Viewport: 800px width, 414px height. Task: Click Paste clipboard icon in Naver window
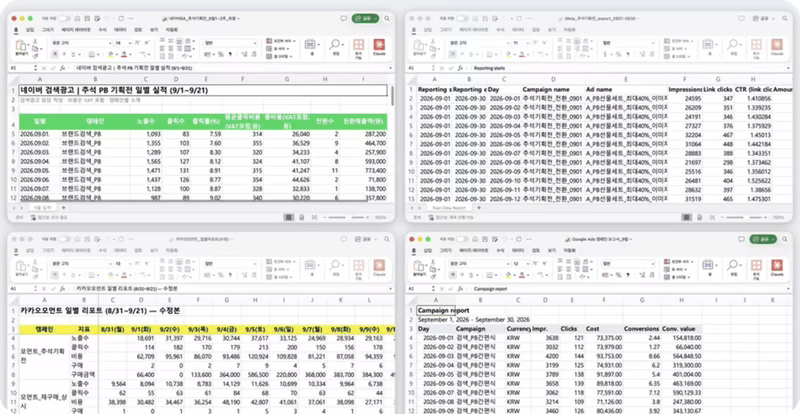(21, 46)
